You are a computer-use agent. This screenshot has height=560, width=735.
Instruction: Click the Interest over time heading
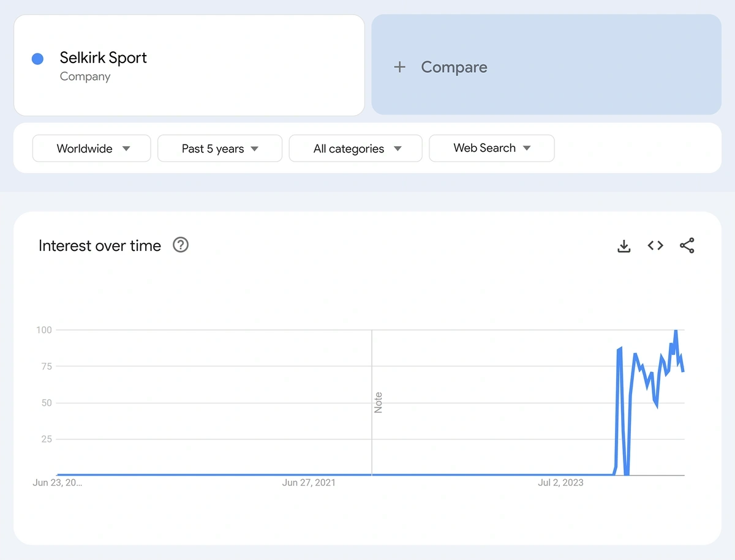pyautogui.click(x=100, y=245)
